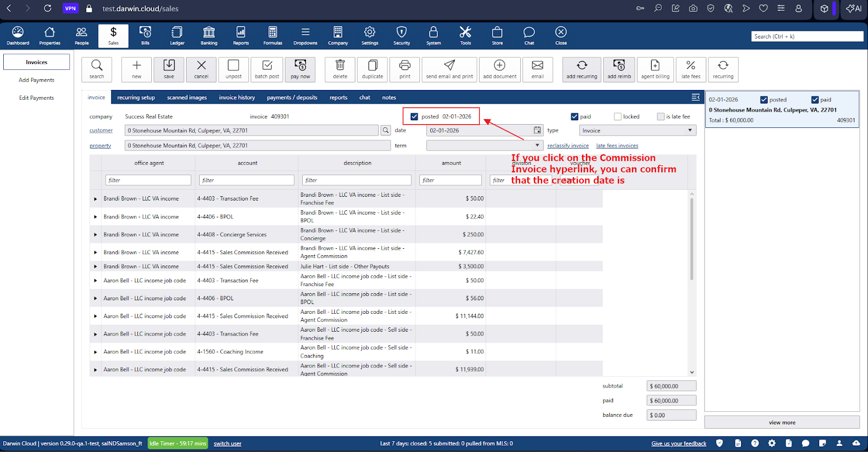The height and width of the screenshot is (452, 868).
Task: Click the reclassify invoice link
Action: tap(567, 146)
